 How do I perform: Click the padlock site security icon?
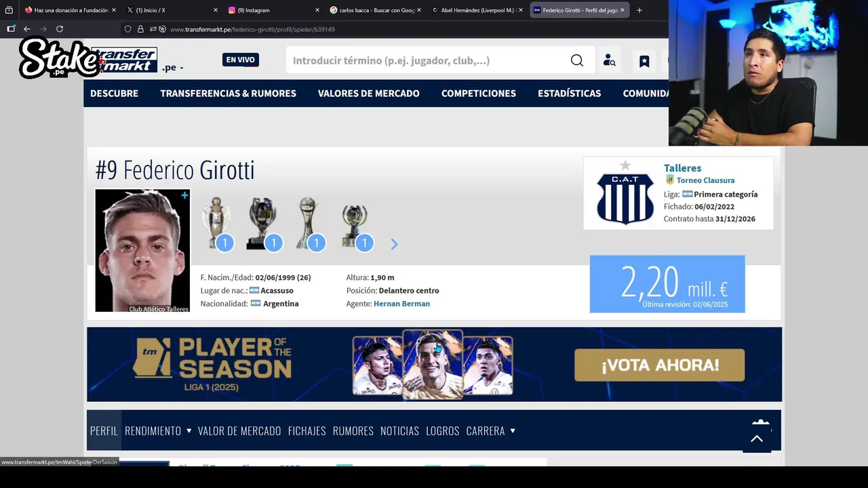pyautogui.click(x=140, y=29)
